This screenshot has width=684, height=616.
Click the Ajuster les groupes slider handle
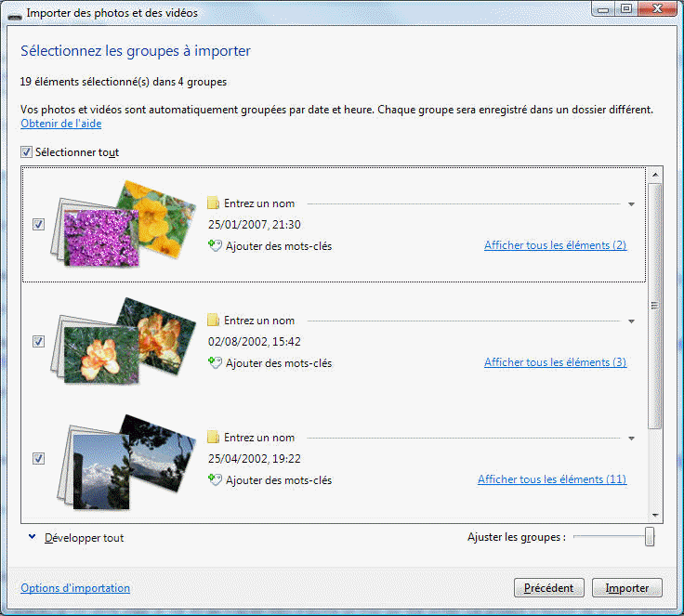[x=650, y=537]
